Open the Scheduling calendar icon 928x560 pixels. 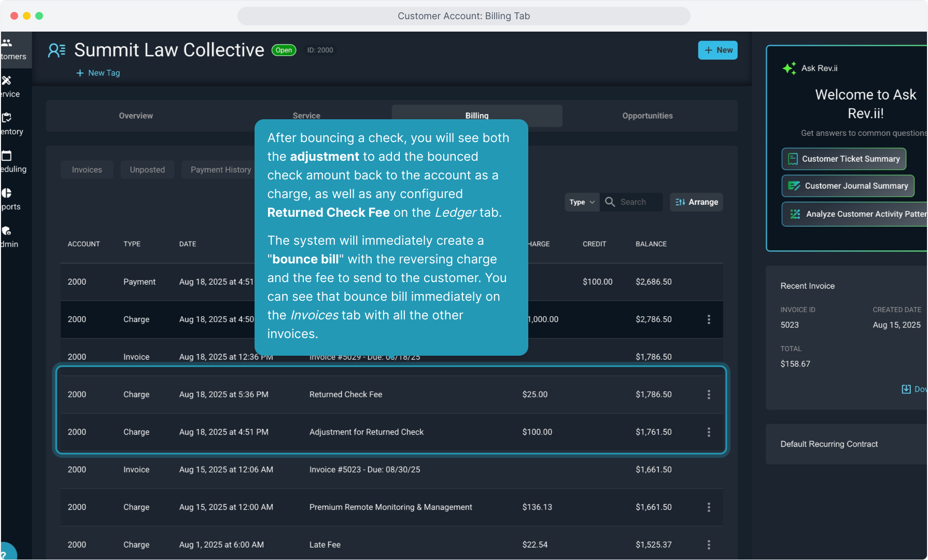[x=7, y=156]
